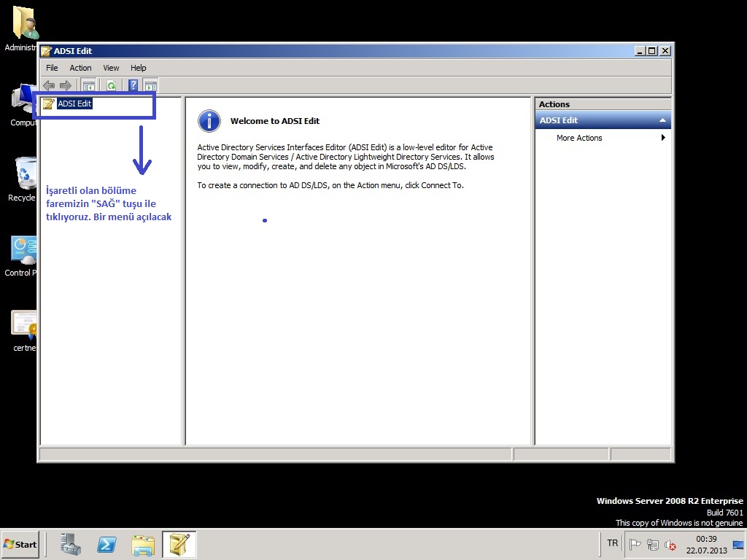
Task: Close the ADSI Edit window
Action: [665, 50]
